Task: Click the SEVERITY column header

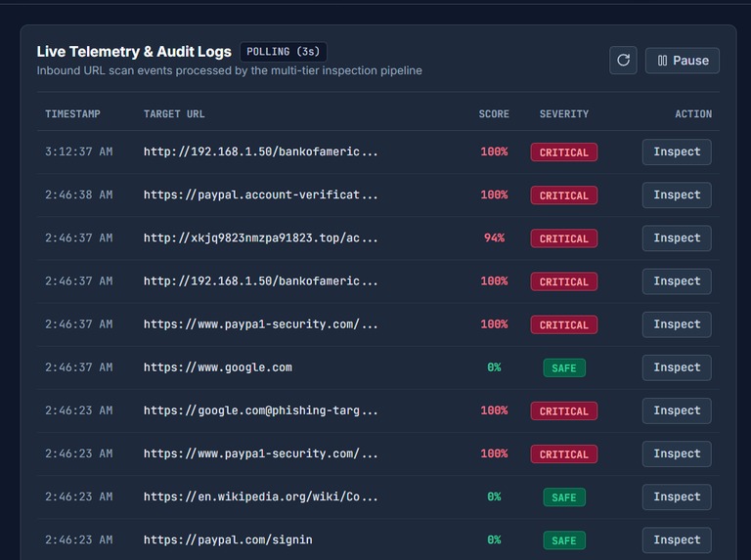Action: 563,114
